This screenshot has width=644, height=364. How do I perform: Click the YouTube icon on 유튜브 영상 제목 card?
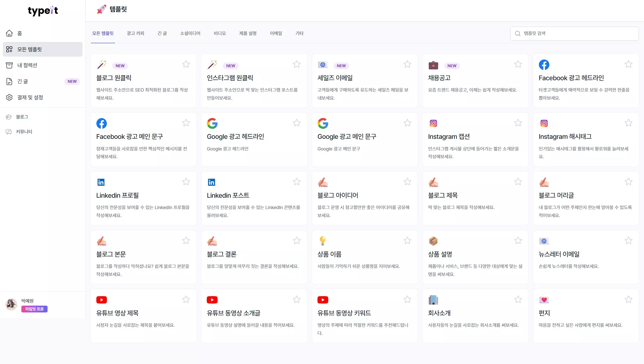point(102,300)
